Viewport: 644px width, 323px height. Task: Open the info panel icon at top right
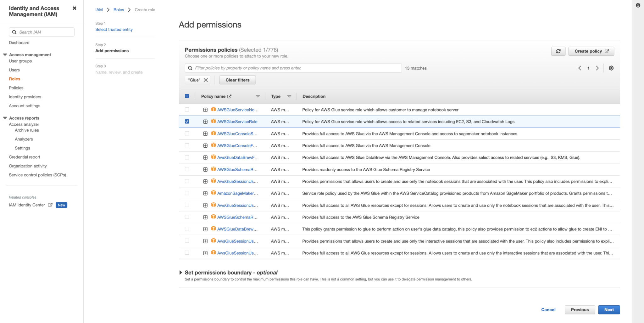[x=638, y=5]
